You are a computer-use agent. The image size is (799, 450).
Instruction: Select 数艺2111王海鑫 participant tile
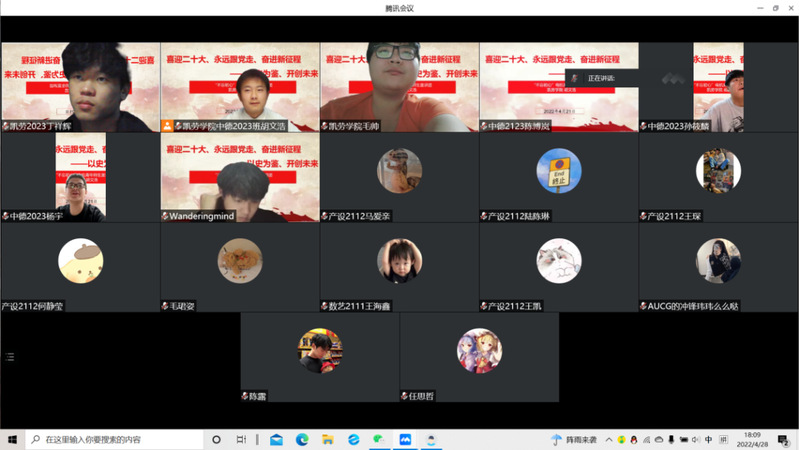(399, 267)
